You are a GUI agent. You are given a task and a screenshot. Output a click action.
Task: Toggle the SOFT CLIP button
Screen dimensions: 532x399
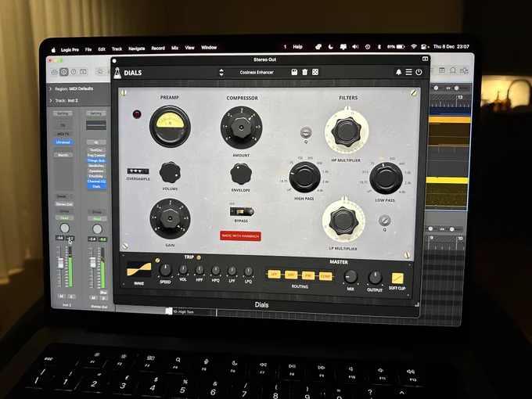pos(397,279)
